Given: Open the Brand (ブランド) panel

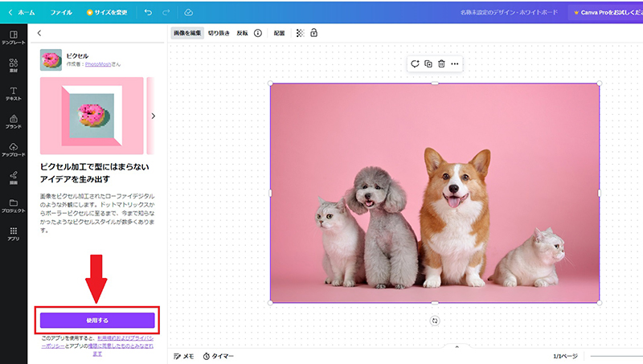Looking at the screenshot, I should (x=14, y=121).
